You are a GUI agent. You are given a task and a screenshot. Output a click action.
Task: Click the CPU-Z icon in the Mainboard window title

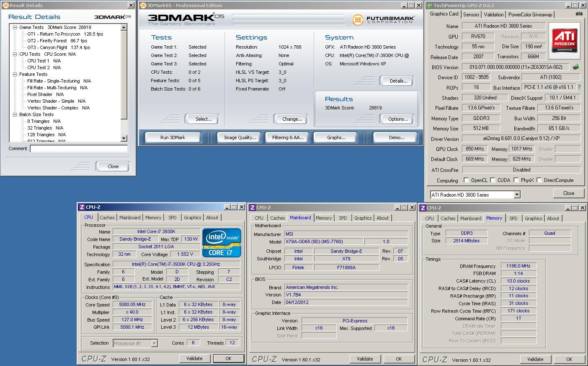253,208
